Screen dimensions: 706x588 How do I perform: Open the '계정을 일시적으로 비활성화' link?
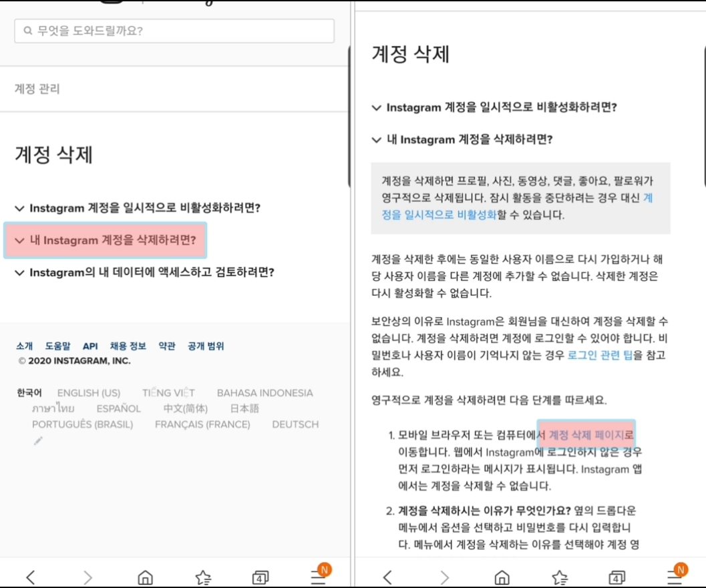point(518,206)
